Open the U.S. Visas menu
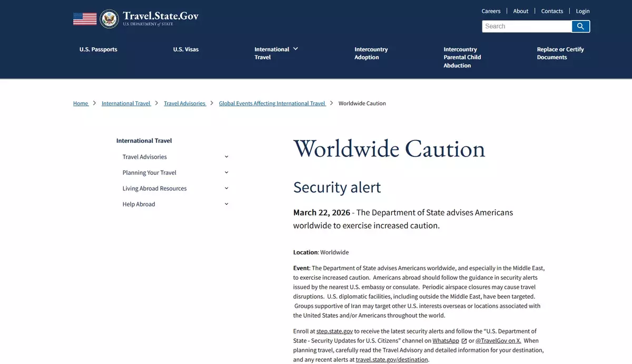This screenshot has height=364, width=632. [x=186, y=50]
